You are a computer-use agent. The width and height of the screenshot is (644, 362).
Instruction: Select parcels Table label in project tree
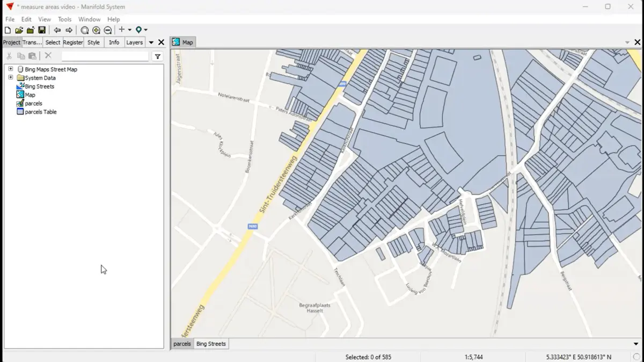click(x=41, y=112)
